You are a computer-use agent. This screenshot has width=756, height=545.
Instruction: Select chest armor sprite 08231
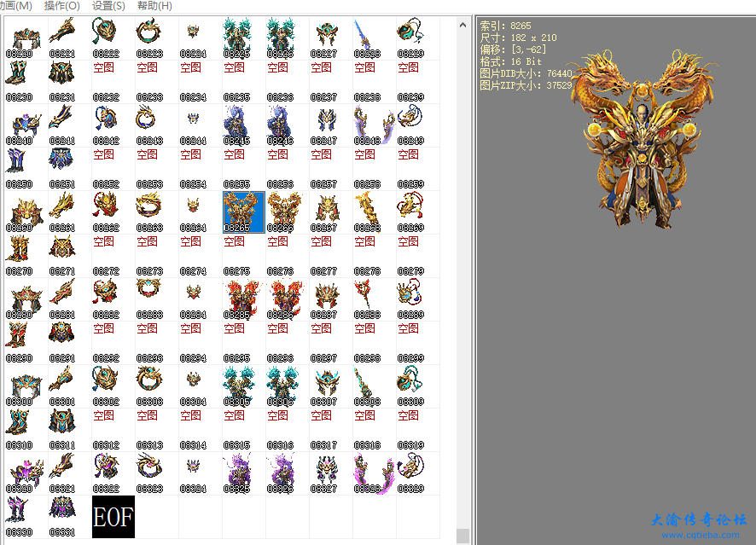pos(69,82)
